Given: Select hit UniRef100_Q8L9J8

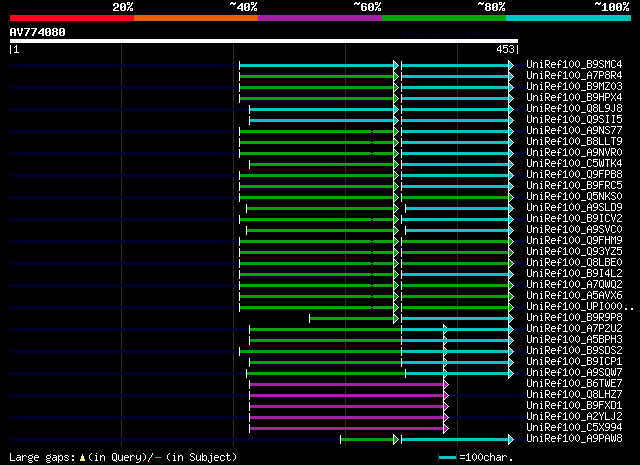Looking at the screenshot, I should click(574, 109).
